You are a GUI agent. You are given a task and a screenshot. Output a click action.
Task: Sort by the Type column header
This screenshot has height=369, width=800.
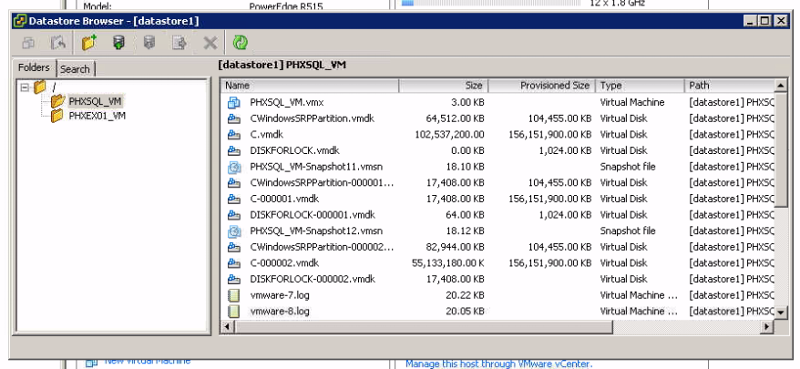(x=640, y=85)
